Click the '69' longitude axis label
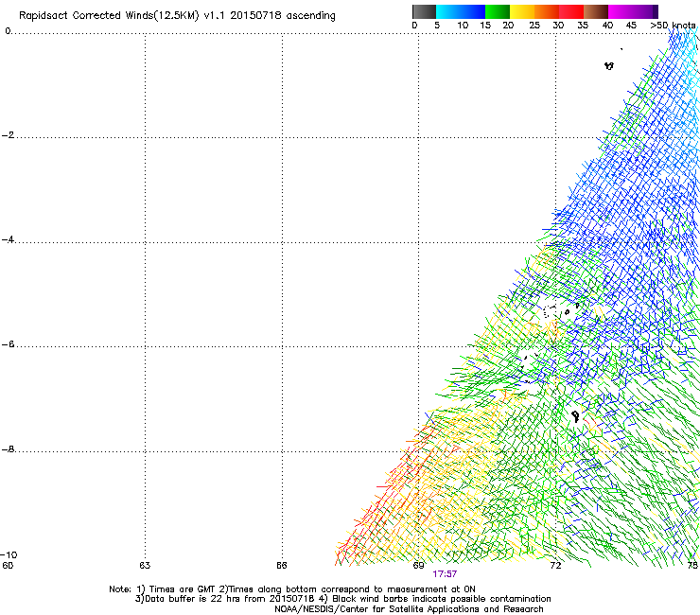The image size is (700, 615). (x=418, y=566)
